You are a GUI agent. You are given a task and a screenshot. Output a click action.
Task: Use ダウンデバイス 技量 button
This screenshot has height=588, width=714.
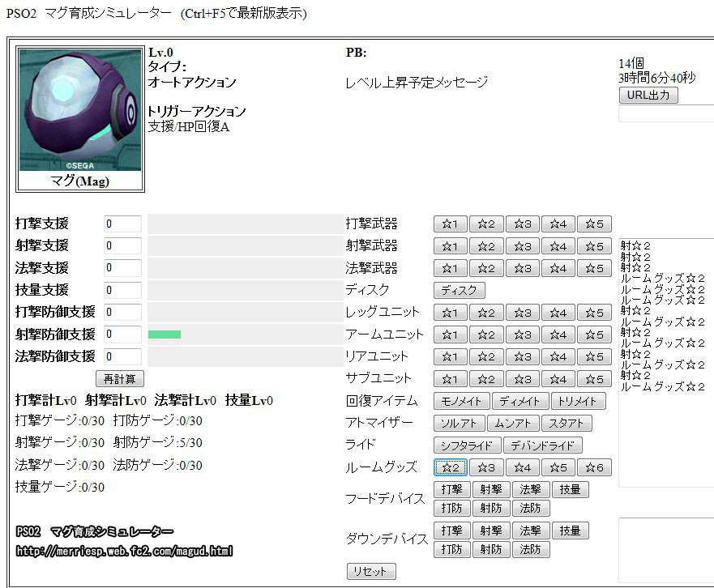[571, 530]
